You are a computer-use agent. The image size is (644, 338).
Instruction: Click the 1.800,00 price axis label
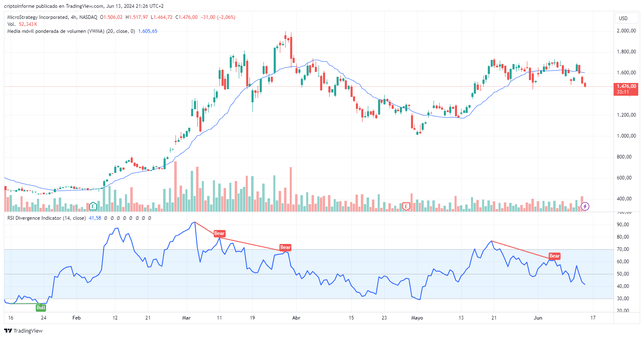626,52
